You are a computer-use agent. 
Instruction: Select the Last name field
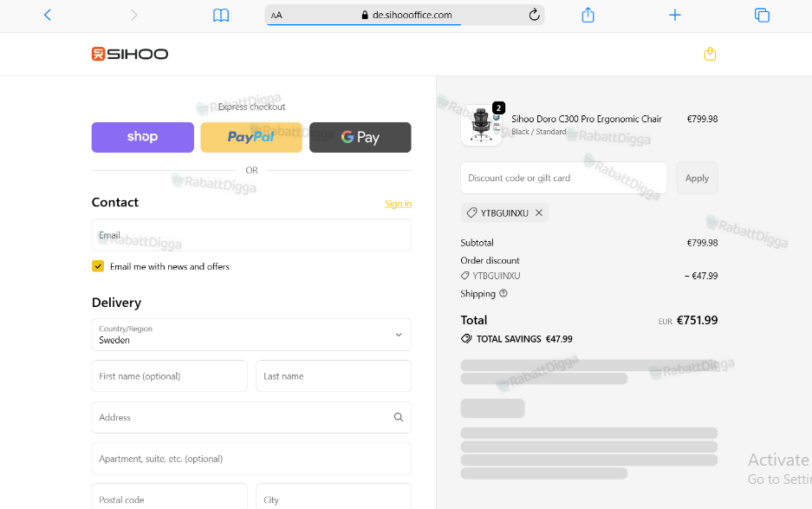pos(334,376)
